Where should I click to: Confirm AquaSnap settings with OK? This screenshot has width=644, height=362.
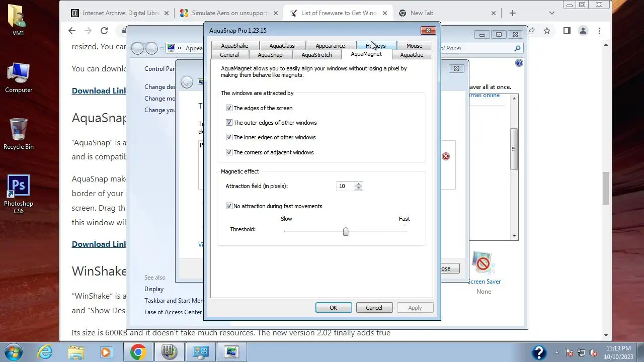point(334,308)
